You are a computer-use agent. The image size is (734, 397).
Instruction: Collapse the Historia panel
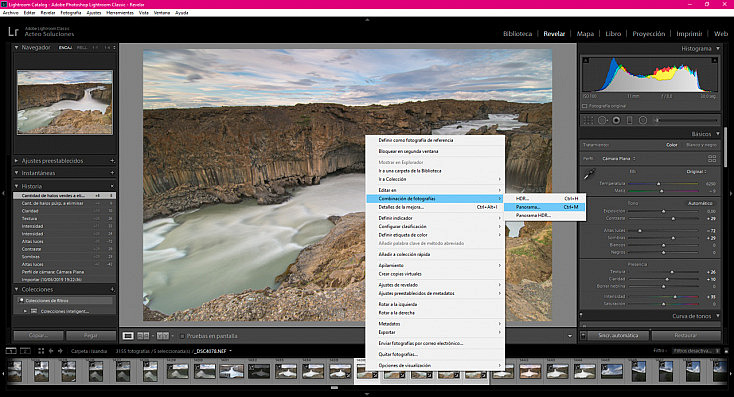click(x=16, y=186)
